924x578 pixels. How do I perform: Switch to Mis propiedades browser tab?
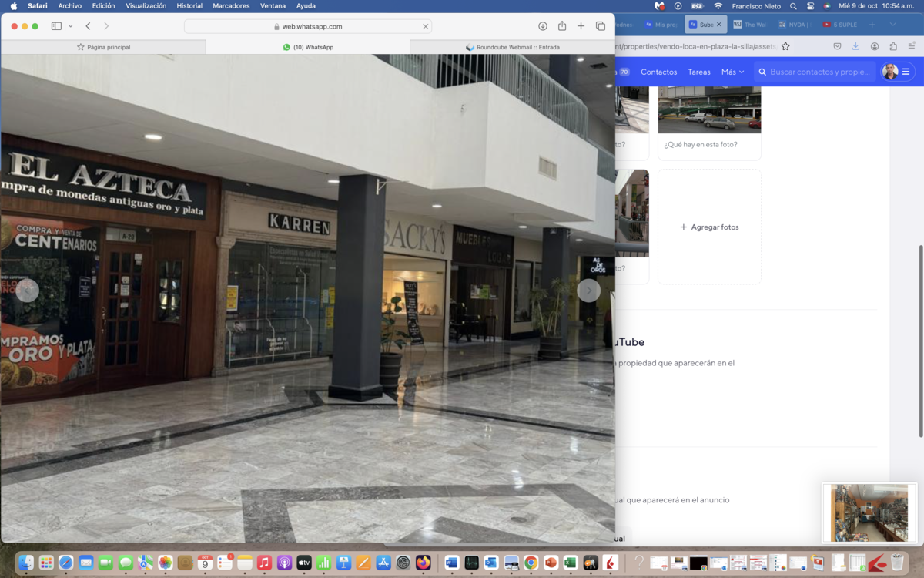point(661,25)
